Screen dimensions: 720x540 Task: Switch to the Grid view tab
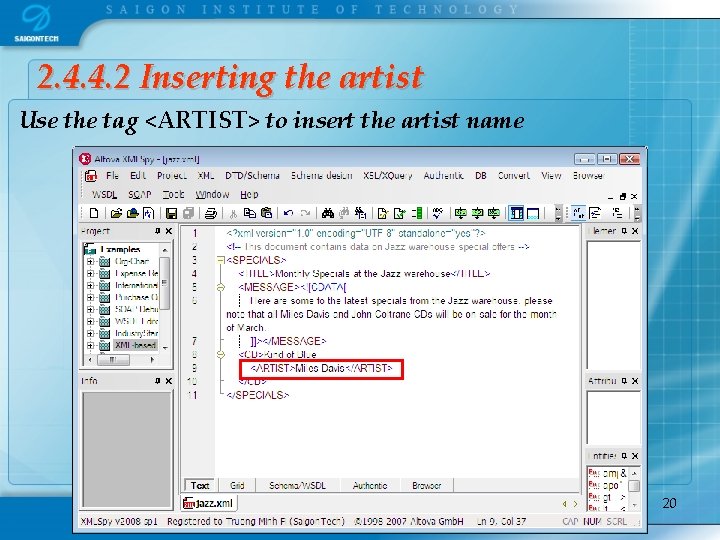point(237,485)
